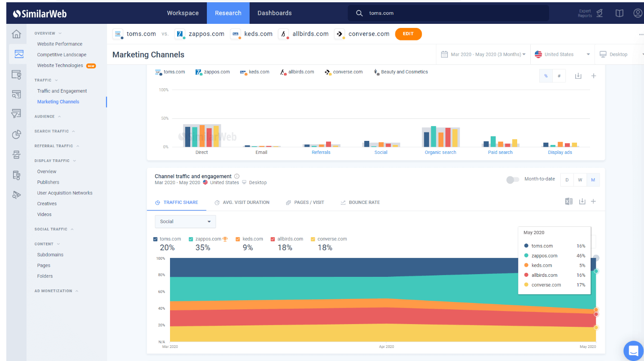Click the more options ellipsis at top right
Image resolution: width=644 pixels, height=361 pixels.
point(641,34)
